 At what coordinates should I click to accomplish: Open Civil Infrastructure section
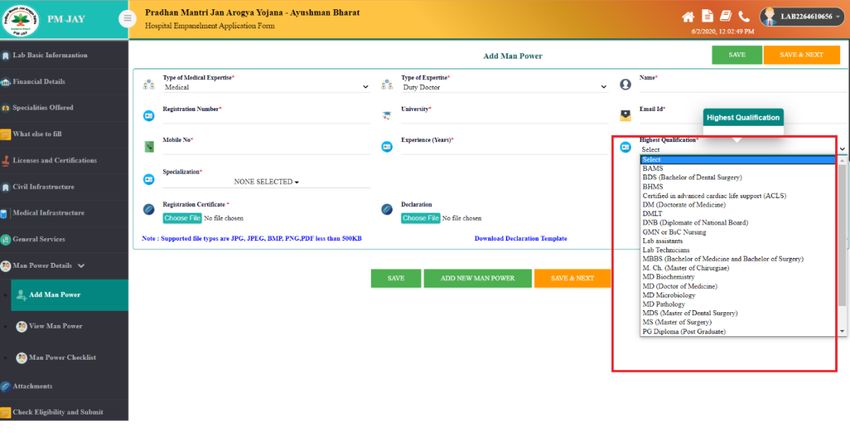64,187
